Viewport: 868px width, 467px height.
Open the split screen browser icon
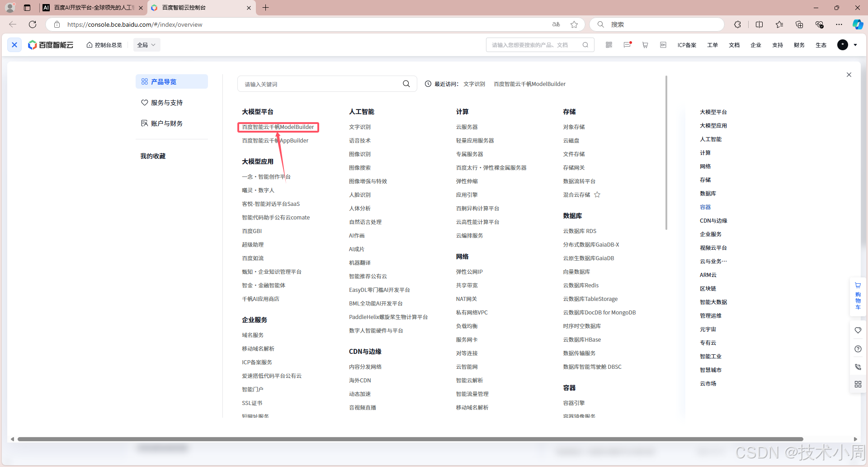759,24
